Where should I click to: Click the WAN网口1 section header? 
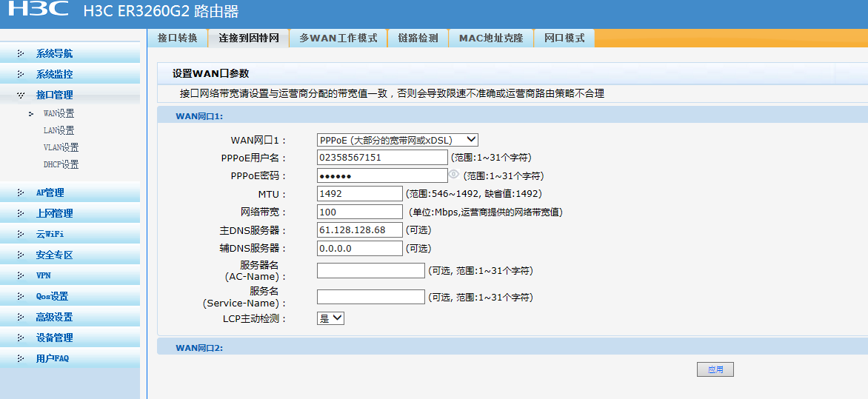point(513,115)
